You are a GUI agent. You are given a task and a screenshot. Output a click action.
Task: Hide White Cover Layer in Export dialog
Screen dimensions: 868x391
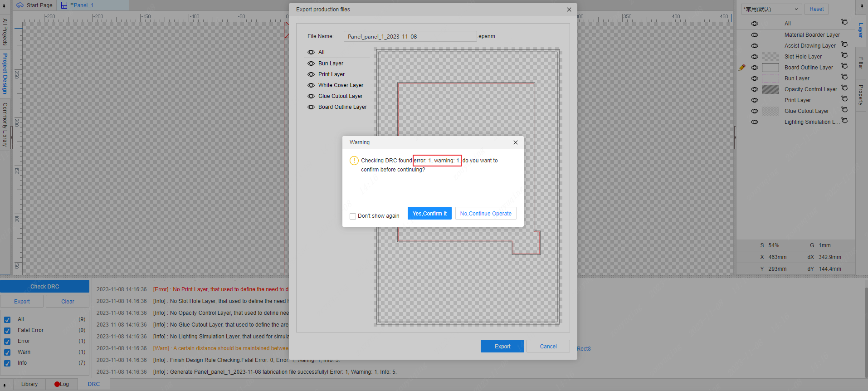(311, 85)
